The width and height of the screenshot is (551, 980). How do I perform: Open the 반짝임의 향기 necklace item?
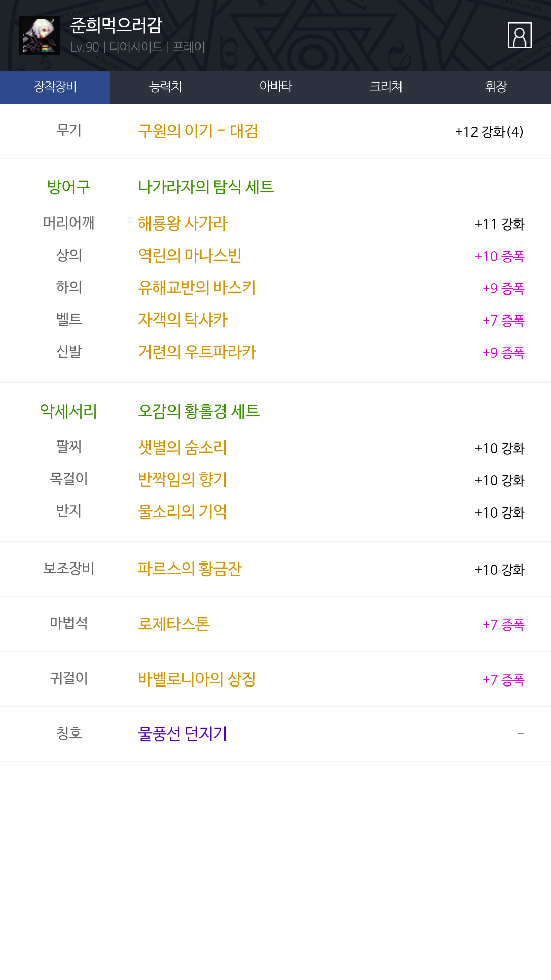183,479
